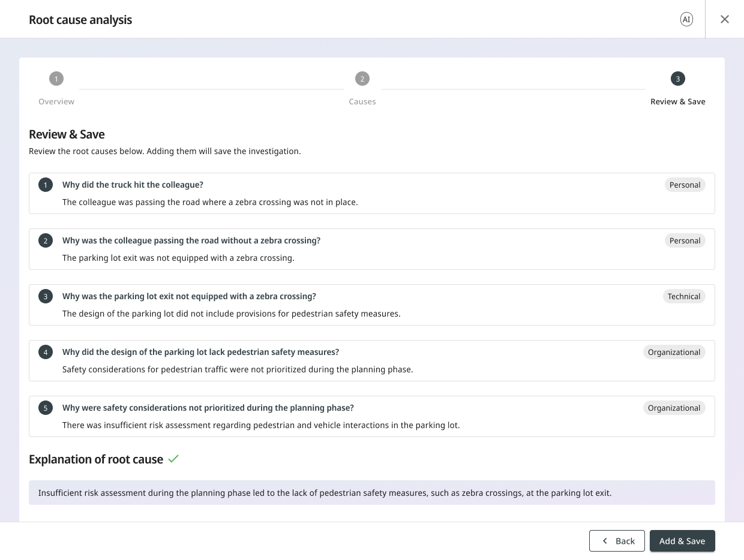This screenshot has height=560, width=744.
Task: Click answer 'The parking lot exit was not equipped...'
Action: [178, 258]
